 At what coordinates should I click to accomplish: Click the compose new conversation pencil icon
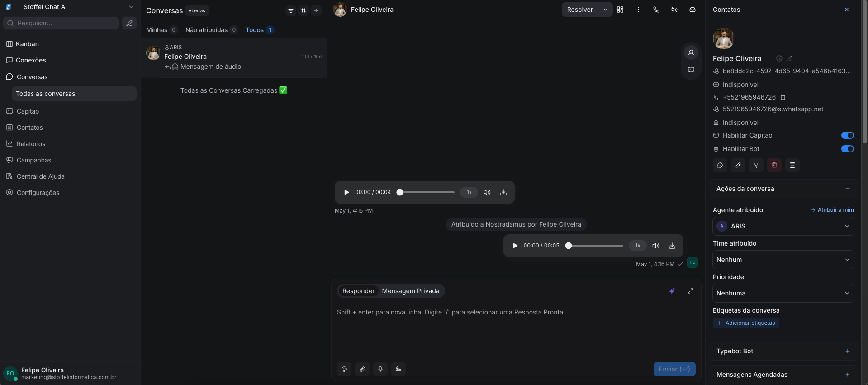tap(129, 23)
